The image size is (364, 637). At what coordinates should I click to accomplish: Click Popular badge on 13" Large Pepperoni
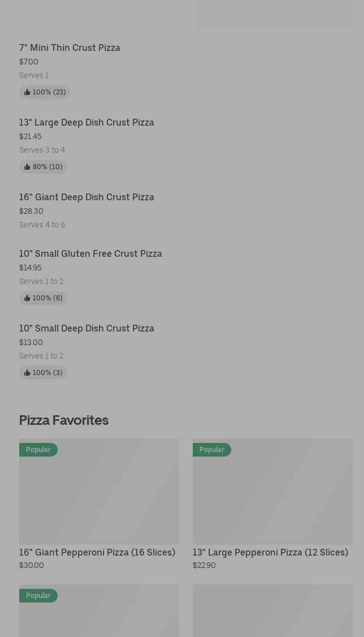coord(211,450)
